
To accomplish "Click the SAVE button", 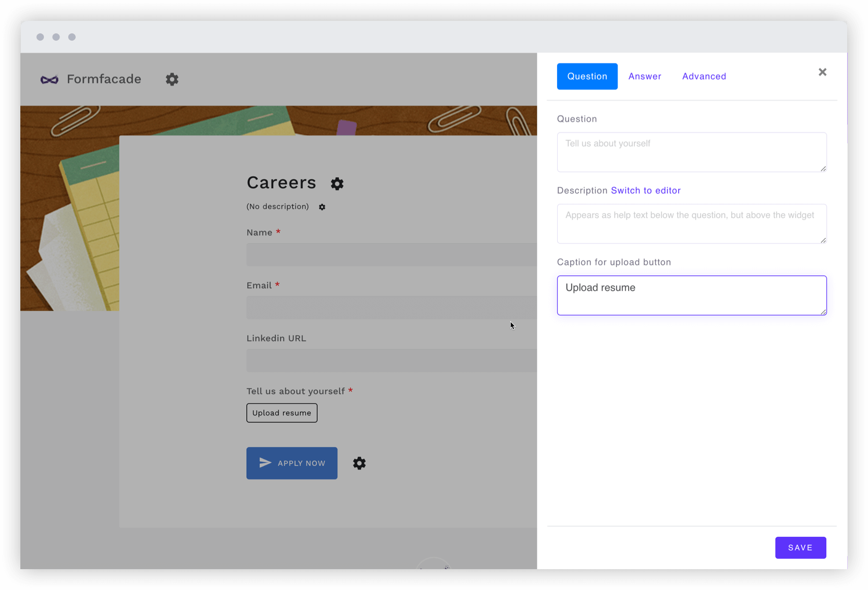I will pos(800,547).
